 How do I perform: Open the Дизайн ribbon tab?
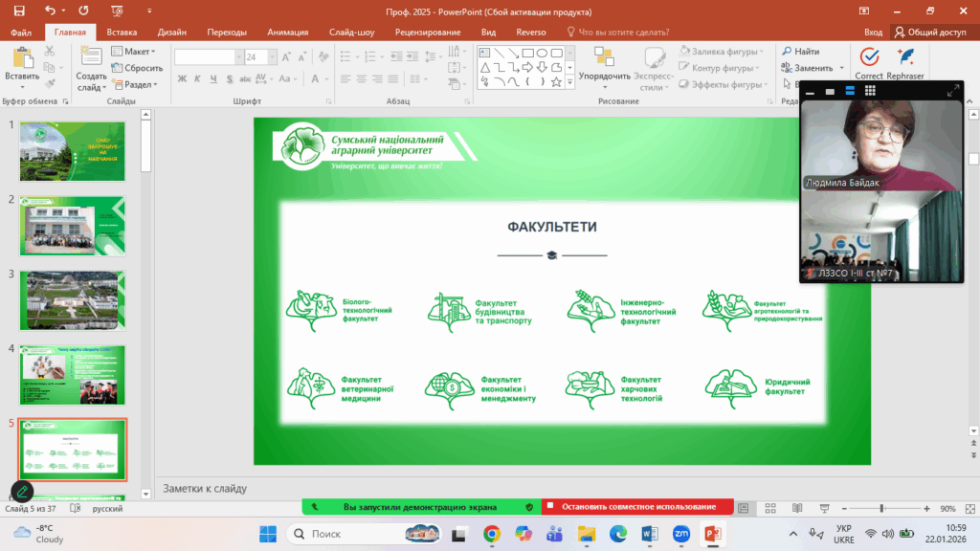click(172, 32)
